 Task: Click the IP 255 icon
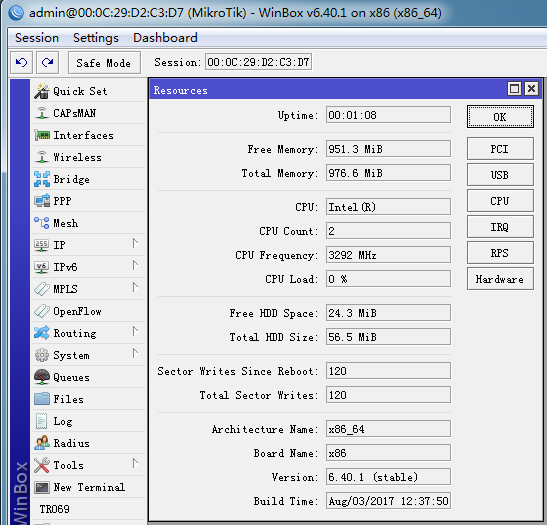point(42,245)
